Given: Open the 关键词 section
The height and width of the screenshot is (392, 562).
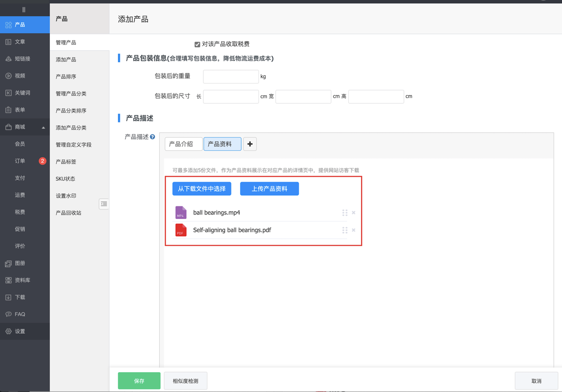Looking at the screenshot, I should (x=23, y=93).
